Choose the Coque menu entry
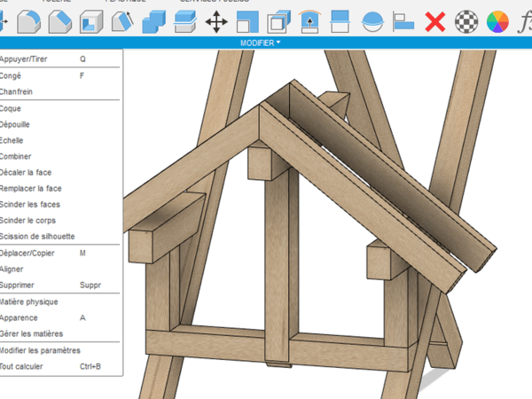 [12, 108]
